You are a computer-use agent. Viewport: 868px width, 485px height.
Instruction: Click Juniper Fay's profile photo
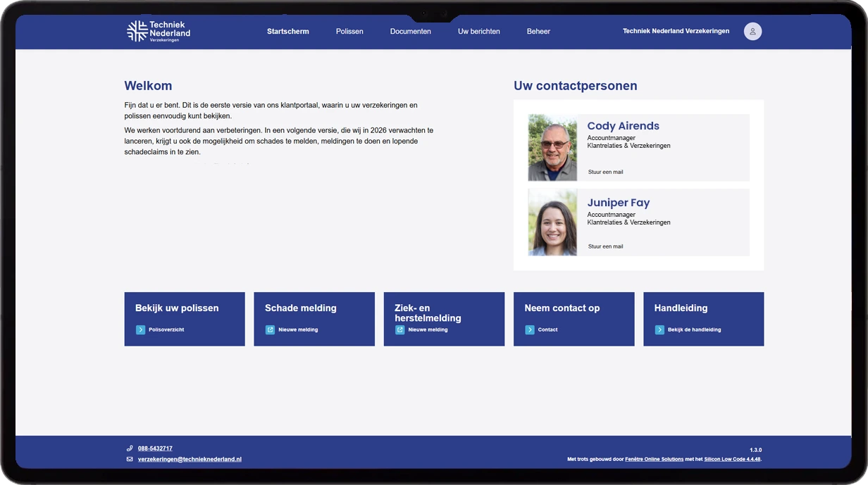552,222
